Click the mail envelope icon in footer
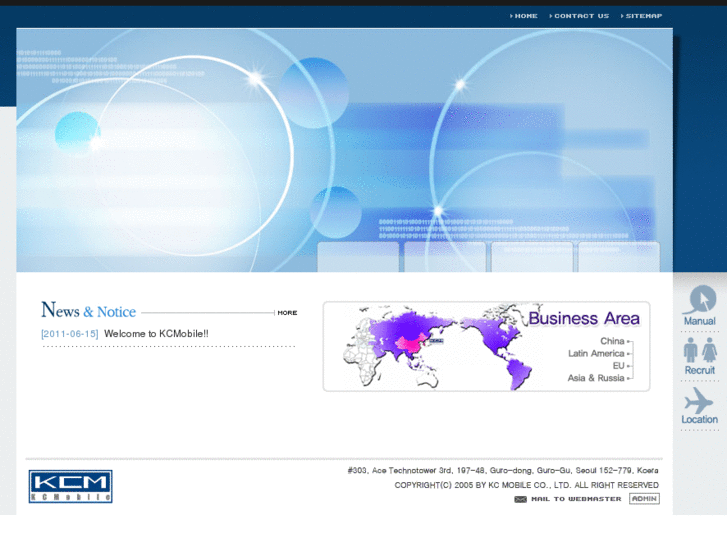Screen dimensions: 727x545 [x=520, y=499]
